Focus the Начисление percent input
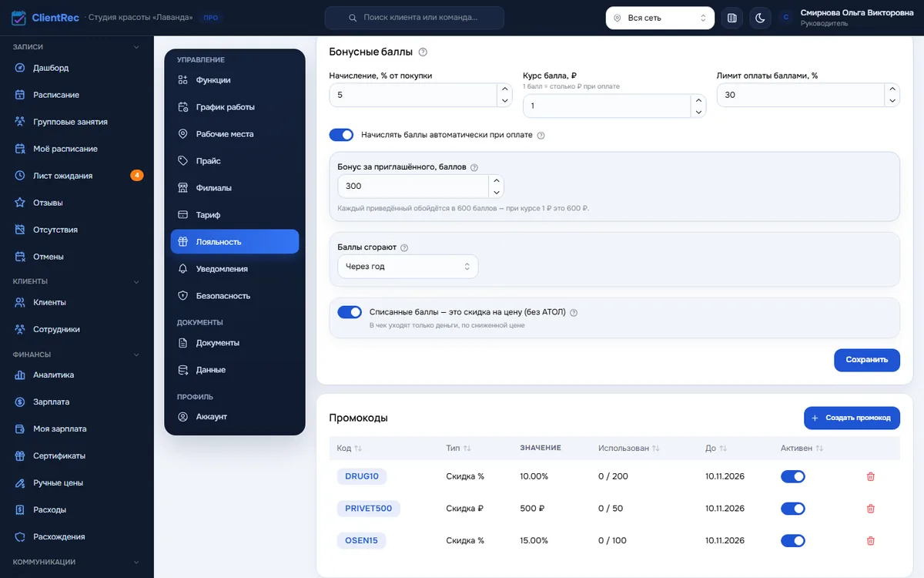Screen dimensions: 924x578 [x=413, y=95]
